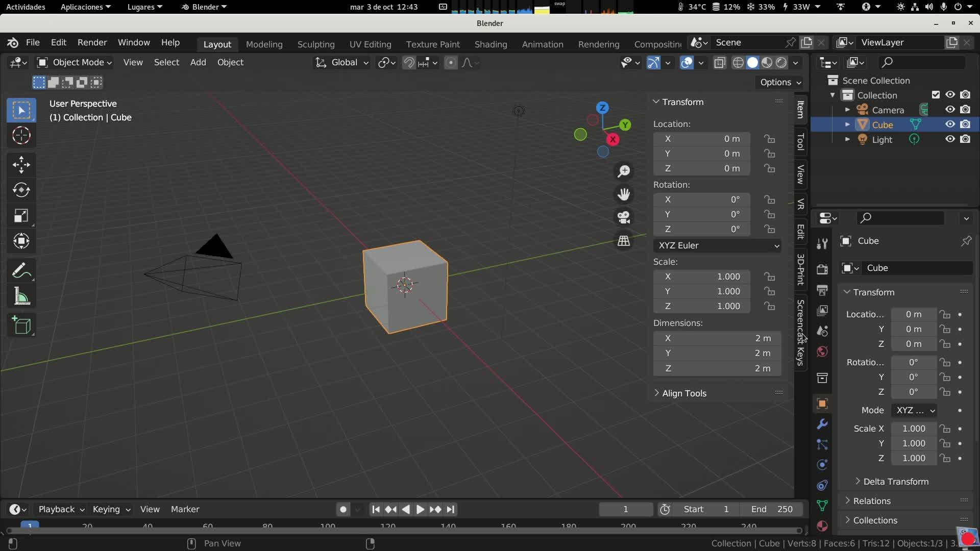Toggle camera view in viewport

[x=624, y=217]
